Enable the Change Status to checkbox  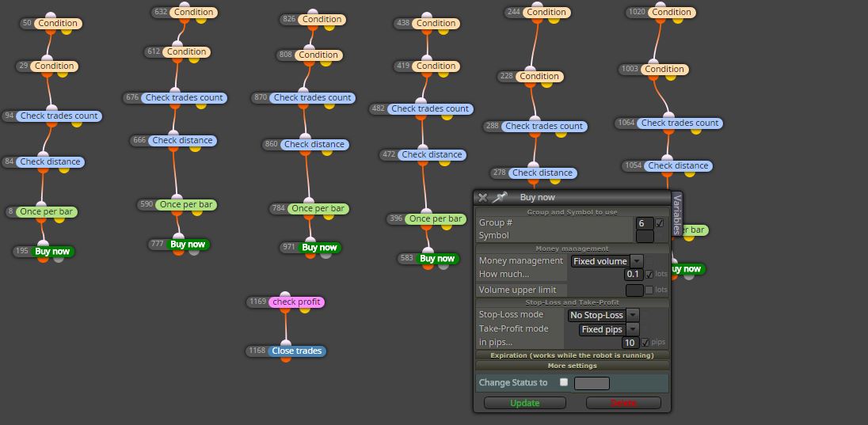(564, 381)
